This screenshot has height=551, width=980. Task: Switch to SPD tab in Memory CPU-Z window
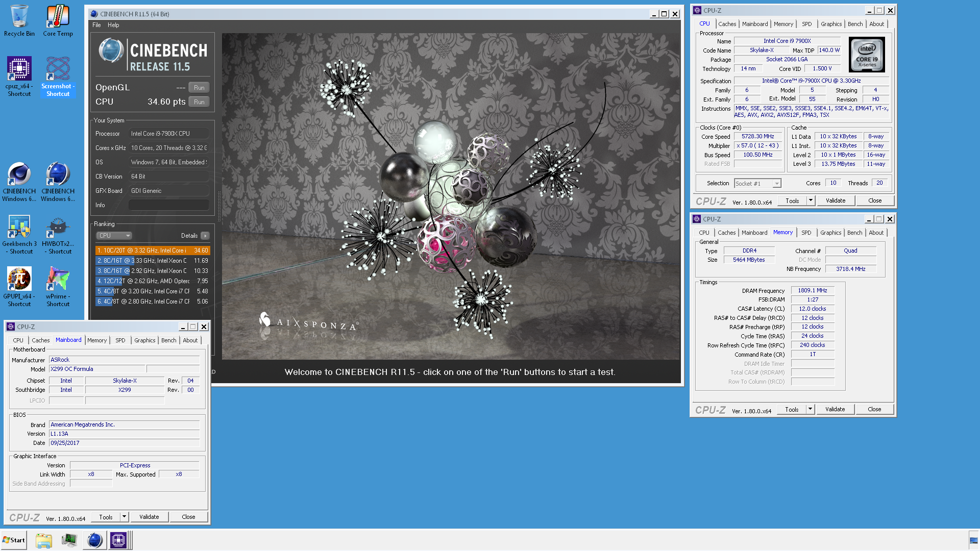pyautogui.click(x=806, y=233)
